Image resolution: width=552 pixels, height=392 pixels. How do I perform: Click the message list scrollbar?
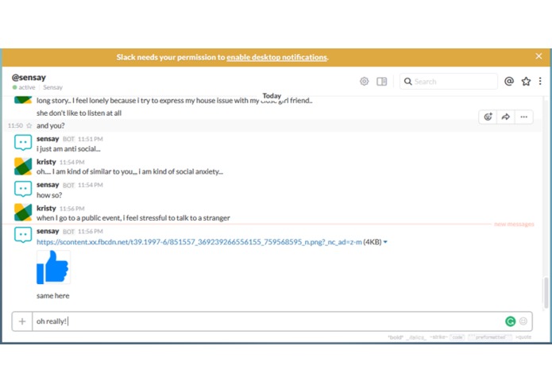tap(546, 293)
